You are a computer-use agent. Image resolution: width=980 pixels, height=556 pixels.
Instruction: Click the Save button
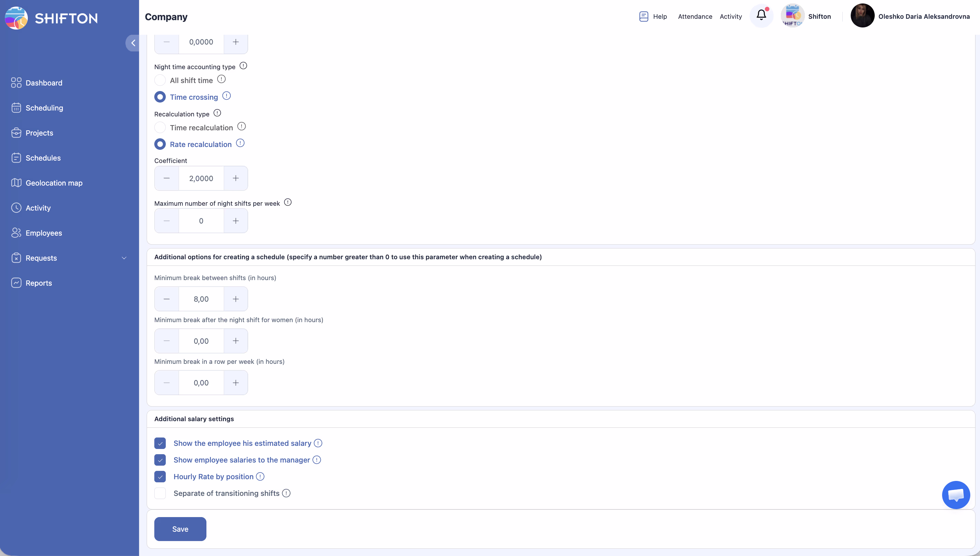pyautogui.click(x=180, y=529)
